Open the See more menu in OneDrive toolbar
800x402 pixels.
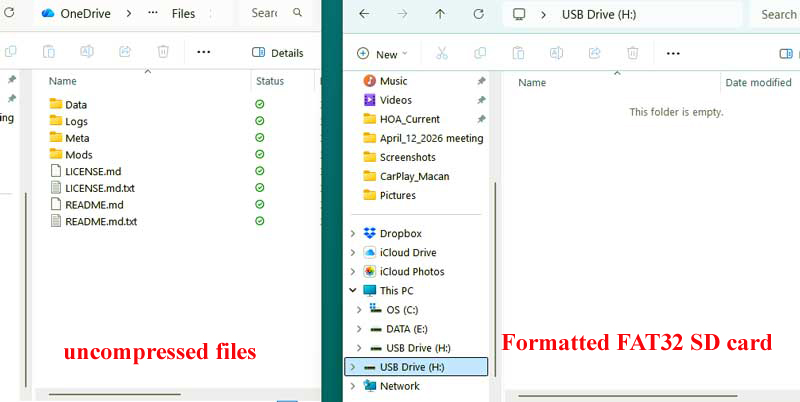[x=204, y=52]
